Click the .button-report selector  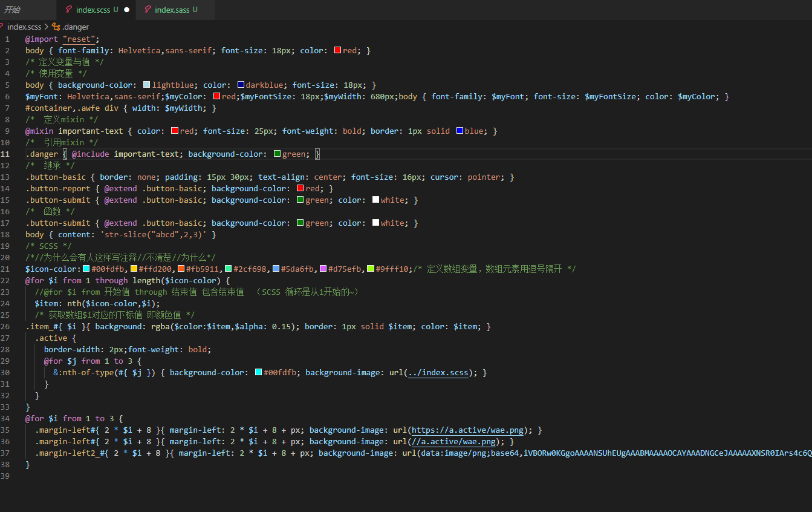58,189
